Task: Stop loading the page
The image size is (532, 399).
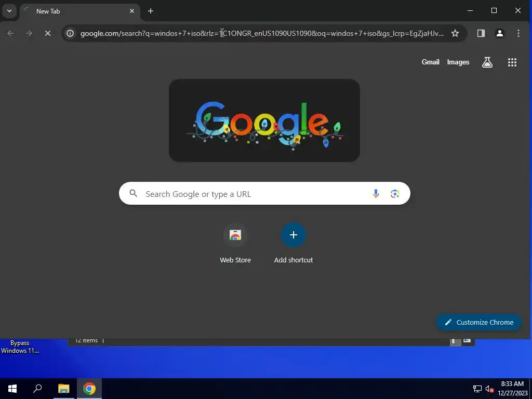Action: pos(48,33)
